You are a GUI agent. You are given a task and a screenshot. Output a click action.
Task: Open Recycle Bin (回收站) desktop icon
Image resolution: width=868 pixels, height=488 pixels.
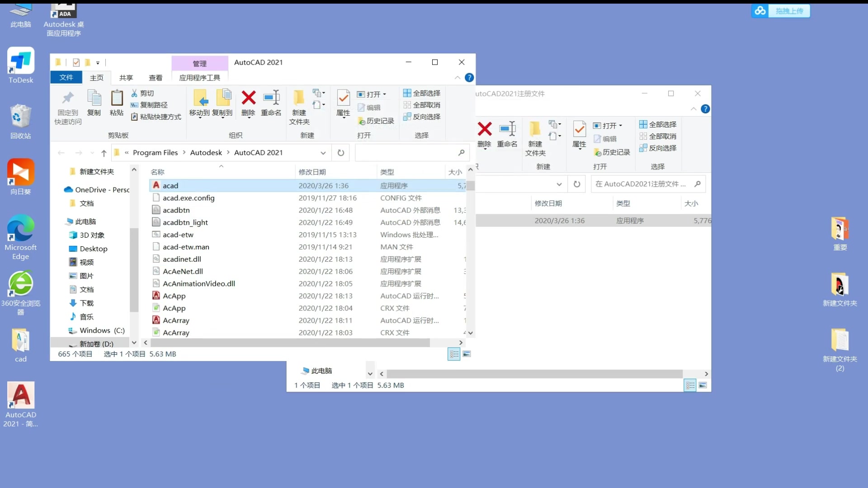(21, 121)
